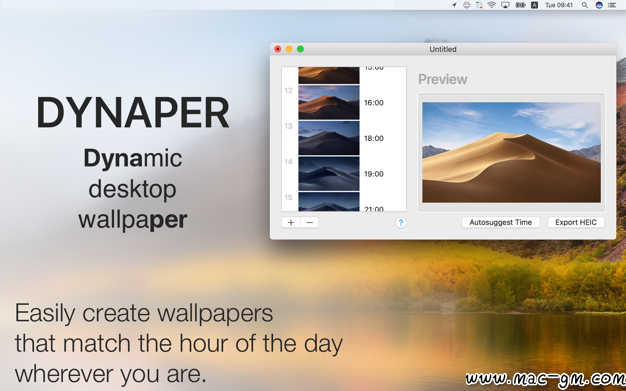
Task: Click the location services arrow icon
Action: point(454,5)
